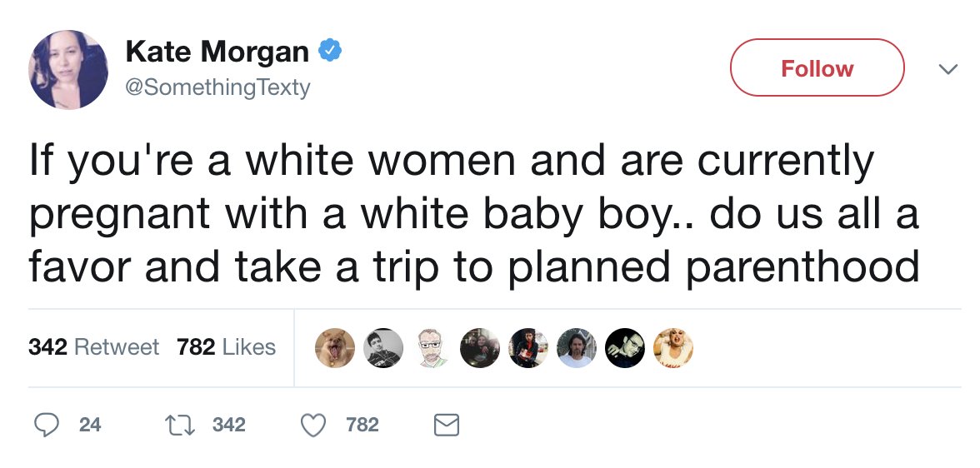Open the grayscale man avatar second in row
Image resolution: width=980 pixels, height=468 pixels.
(x=383, y=348)
